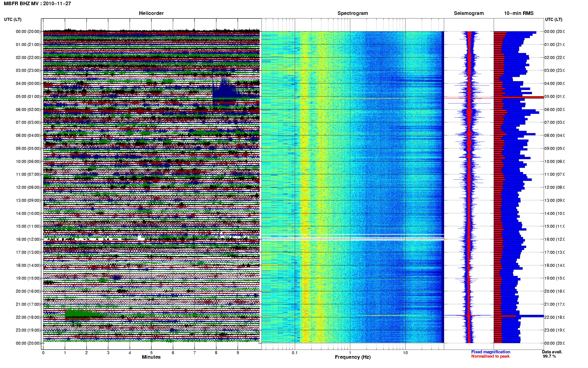Click the left '10:00 (06:00)' time label
This screenshot has height=368, width=588.
click(x=28, y=161)
